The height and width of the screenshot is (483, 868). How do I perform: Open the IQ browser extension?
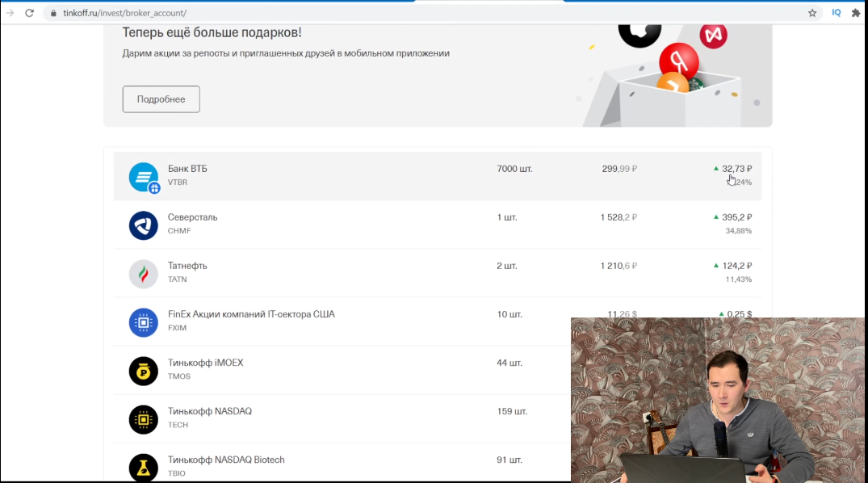tap(836, 13)
